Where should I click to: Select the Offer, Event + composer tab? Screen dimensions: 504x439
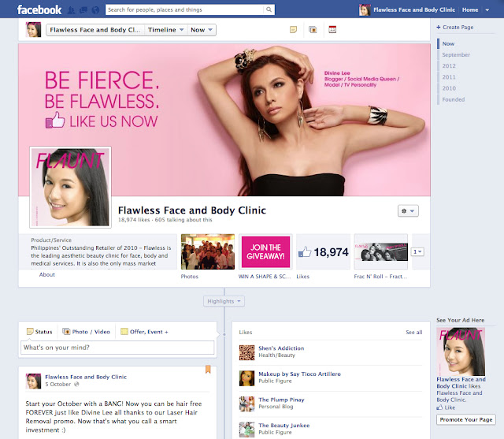tap(144, 332)
